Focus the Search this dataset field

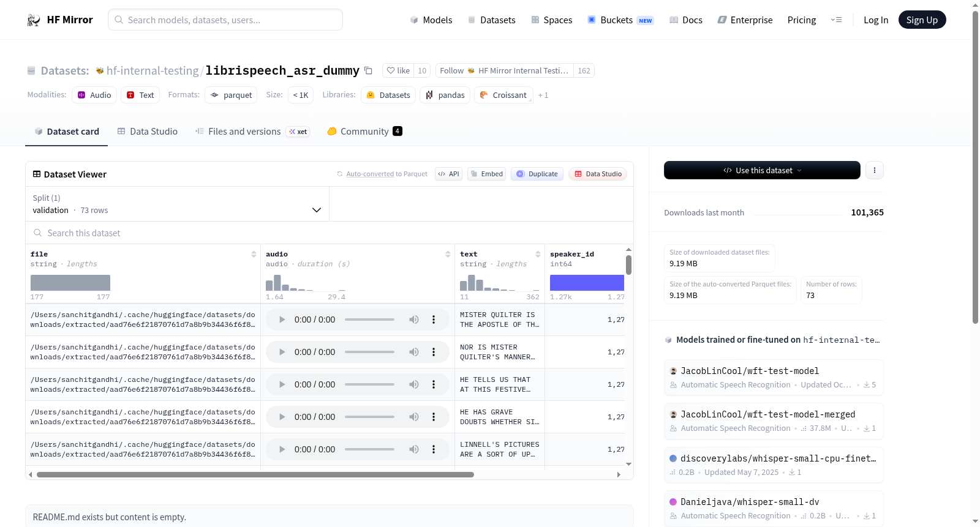pos(330,233)
